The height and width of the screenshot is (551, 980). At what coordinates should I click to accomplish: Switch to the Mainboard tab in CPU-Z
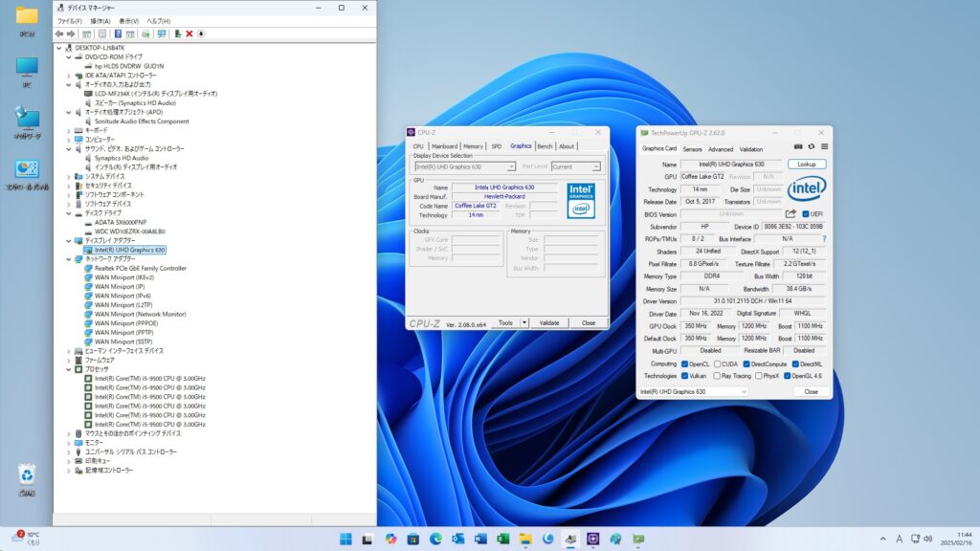444,146
